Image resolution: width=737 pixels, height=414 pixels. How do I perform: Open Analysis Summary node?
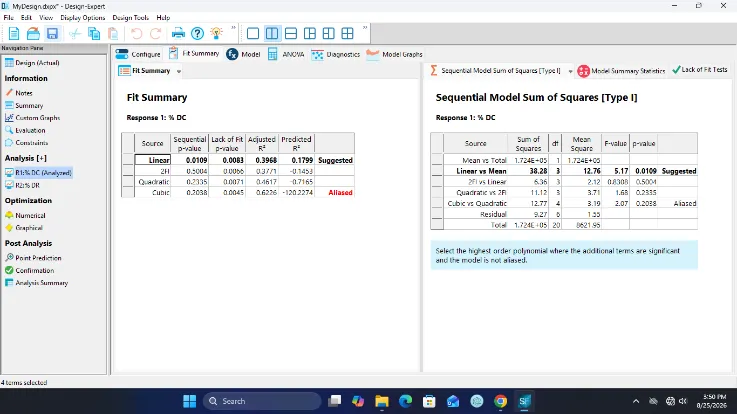37,282
